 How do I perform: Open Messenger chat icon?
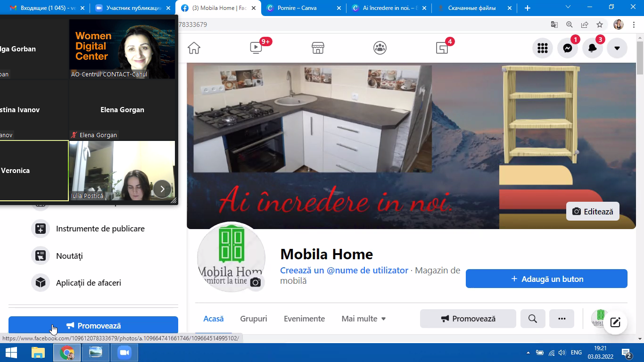point(568,48)
